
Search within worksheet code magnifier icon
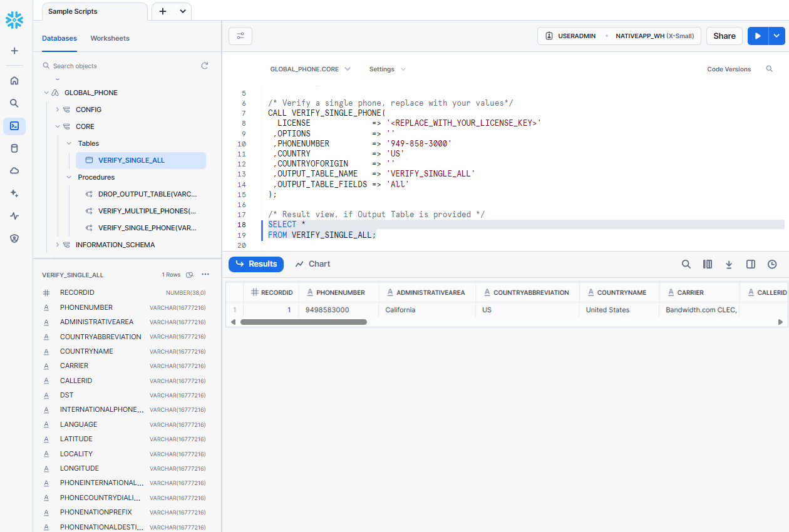tap(770, 69)
